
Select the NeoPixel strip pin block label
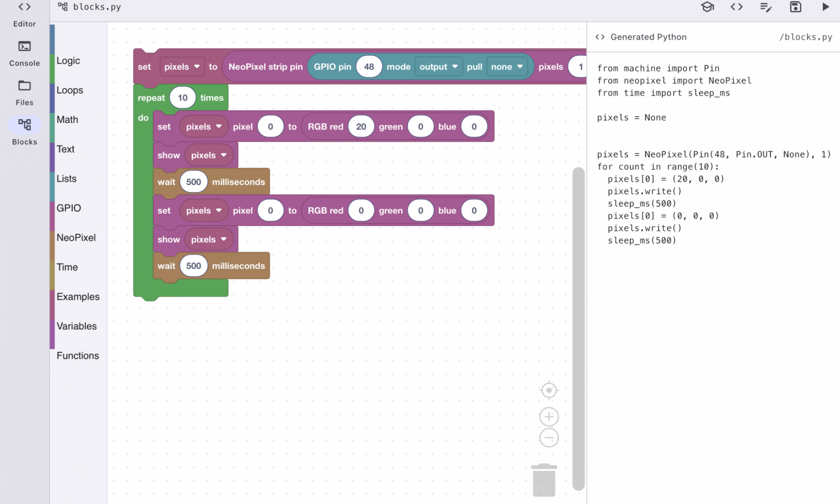(265, 67)
